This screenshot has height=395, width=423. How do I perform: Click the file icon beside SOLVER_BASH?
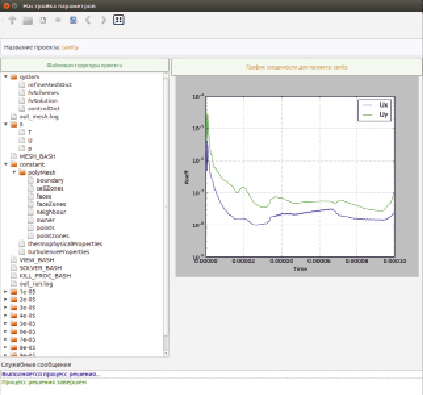pos(14,268)
